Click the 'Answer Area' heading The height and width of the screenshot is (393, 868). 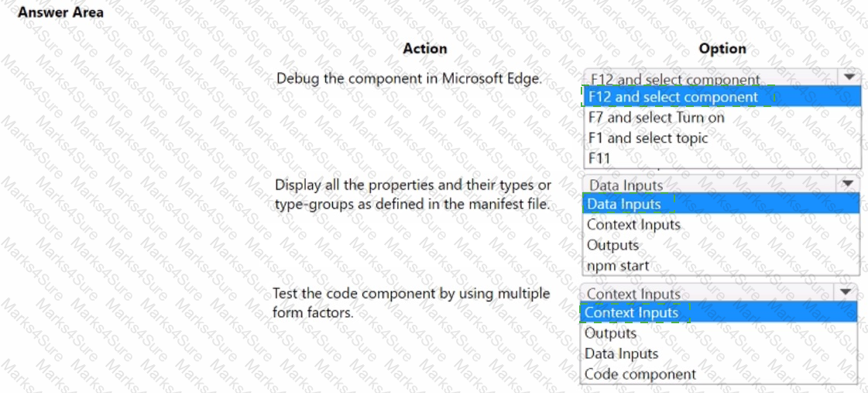coord(60,12)
